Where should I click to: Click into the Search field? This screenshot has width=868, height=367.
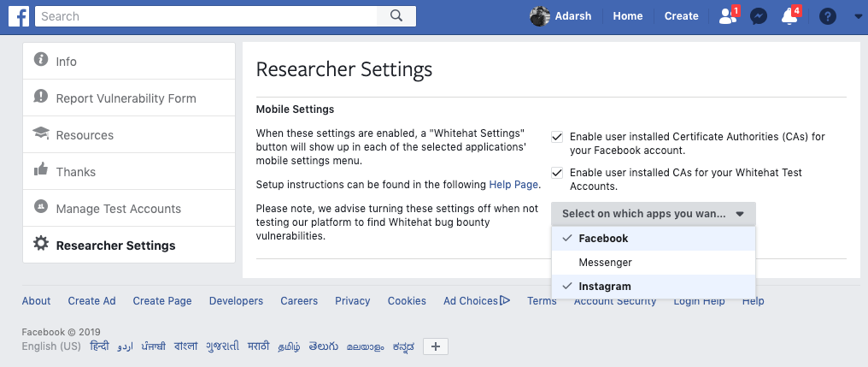coord(206,16)
